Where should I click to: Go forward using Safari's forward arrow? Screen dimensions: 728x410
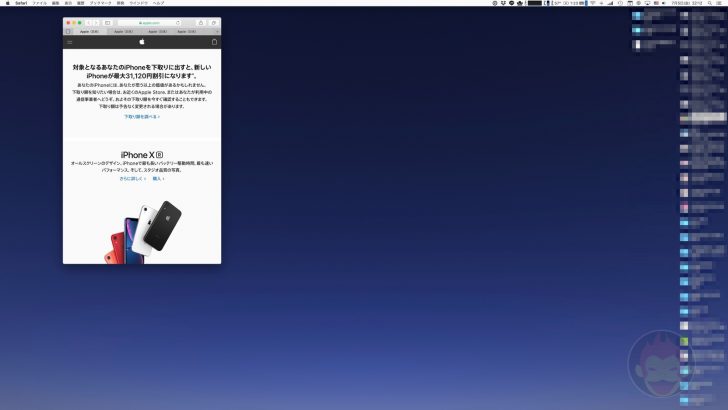click(96, 23)
